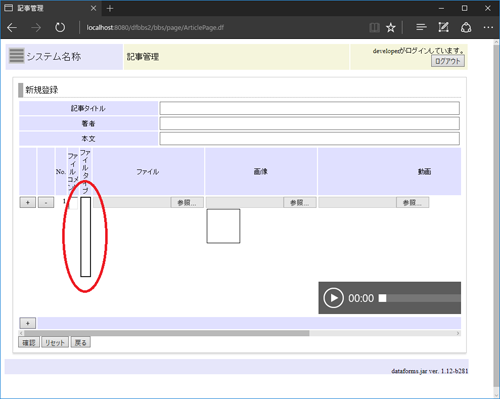
Task: Open the reading view book icon
Action: point(374,27)
